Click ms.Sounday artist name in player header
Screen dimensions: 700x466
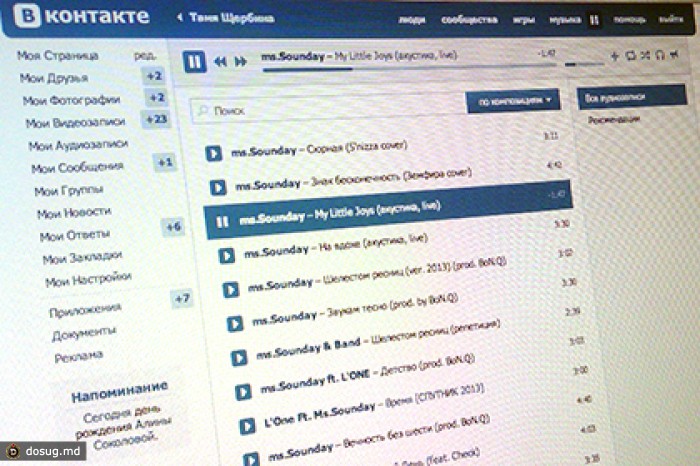[293, 57]
